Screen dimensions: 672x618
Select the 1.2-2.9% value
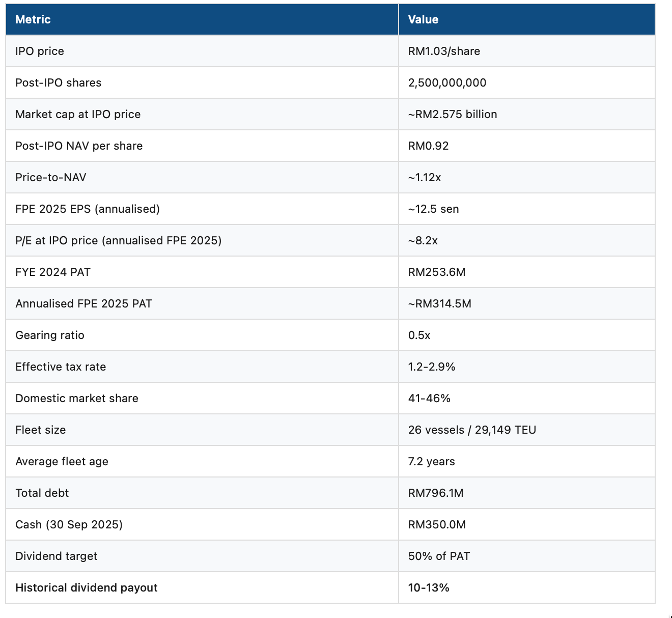point(432,367)
